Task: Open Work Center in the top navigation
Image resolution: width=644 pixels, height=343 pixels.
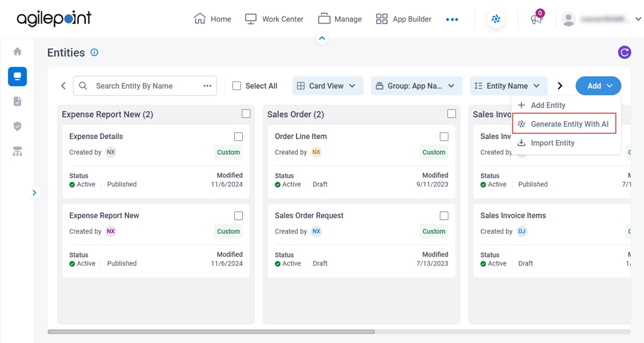Action: 274,19
